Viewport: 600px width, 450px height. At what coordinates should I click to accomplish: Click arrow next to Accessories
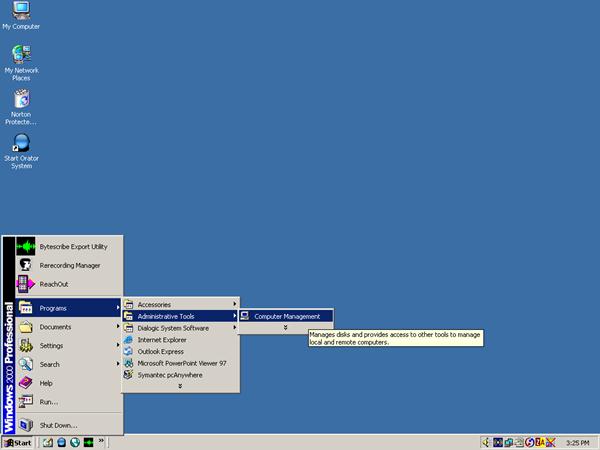click(x=235, y=304)
